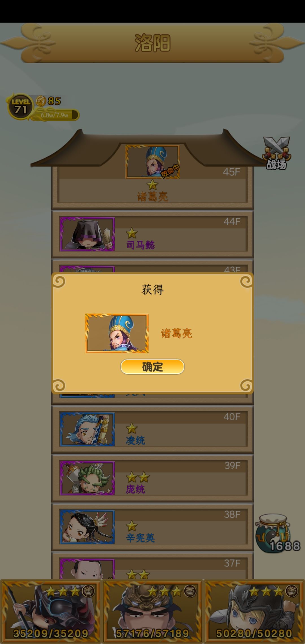The height and width of the screenshot is (644, 305).
Task: Select the hero card with 57176/57189 HP
Action: 152,611
